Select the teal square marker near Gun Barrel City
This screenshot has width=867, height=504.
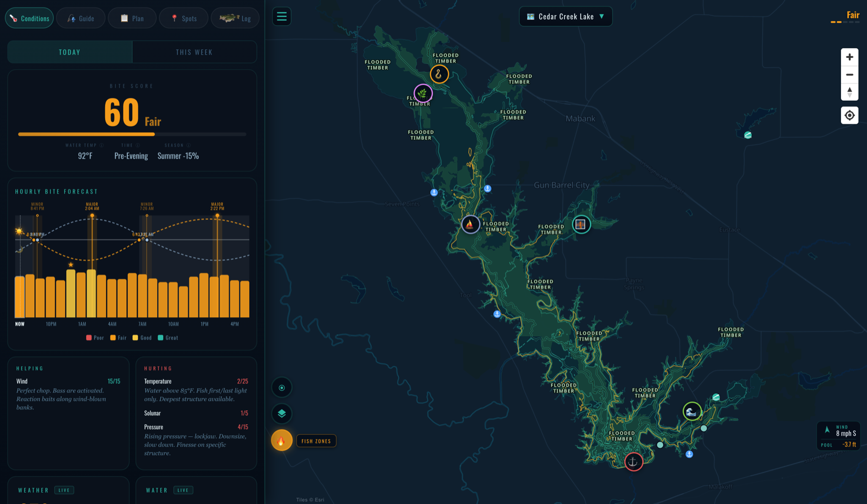click(581, 224)
